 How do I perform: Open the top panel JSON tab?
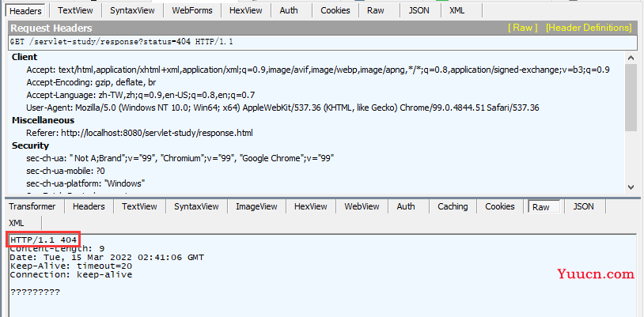click(x=419, y=10)
